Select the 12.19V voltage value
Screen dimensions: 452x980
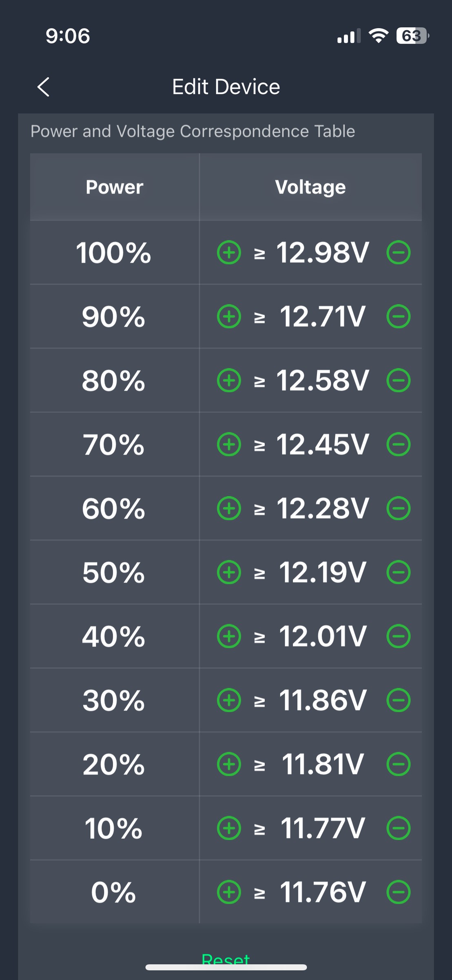coord(323,572)
